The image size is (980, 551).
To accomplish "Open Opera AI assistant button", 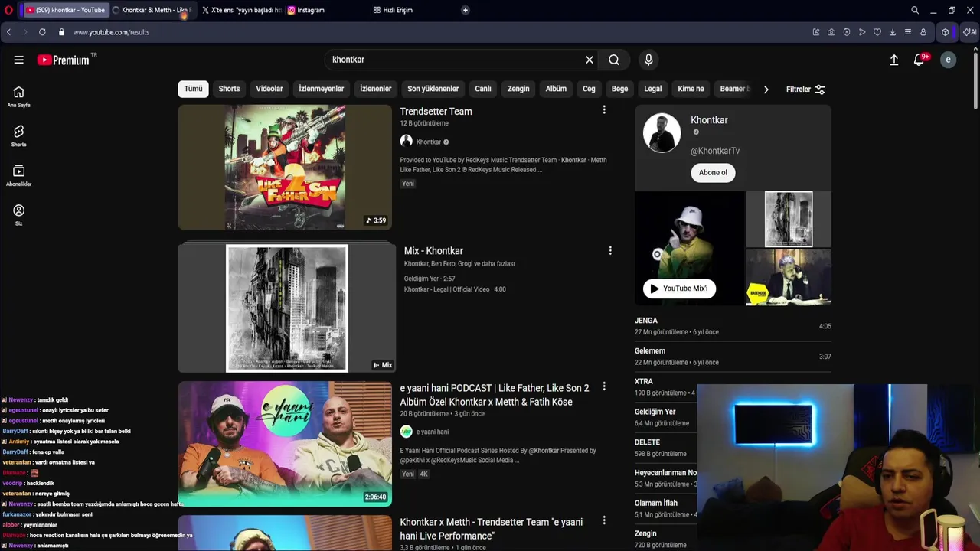I will [969, 32].
